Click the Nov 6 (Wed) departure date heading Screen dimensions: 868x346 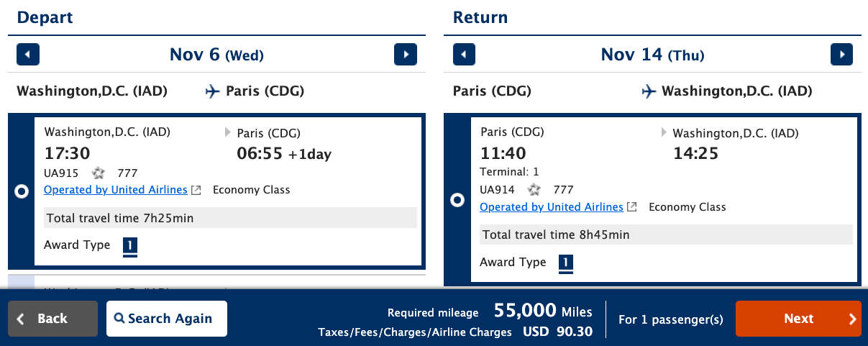tap(216, 55)
